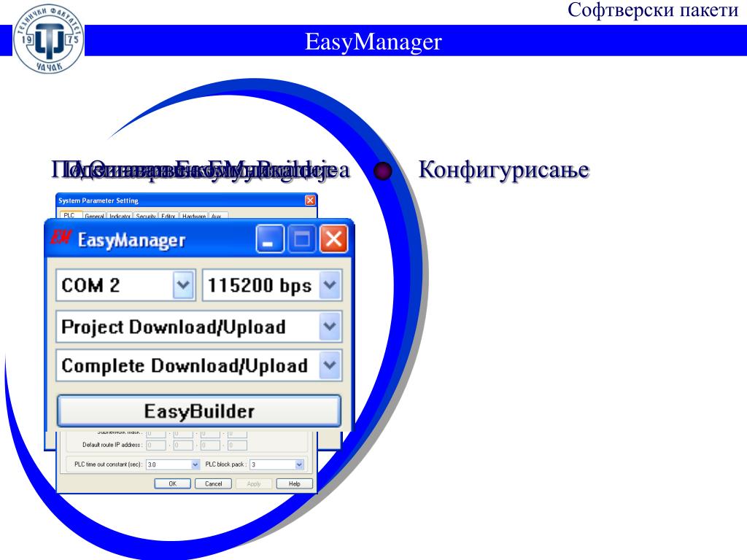Expand the Complete Download/Upload dropdown

330,366
